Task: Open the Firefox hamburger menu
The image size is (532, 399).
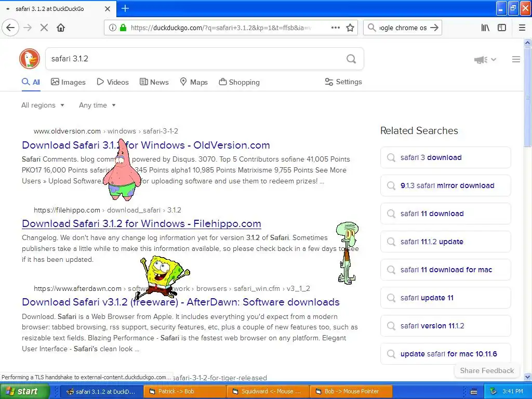Action: (x=522, y=28)
